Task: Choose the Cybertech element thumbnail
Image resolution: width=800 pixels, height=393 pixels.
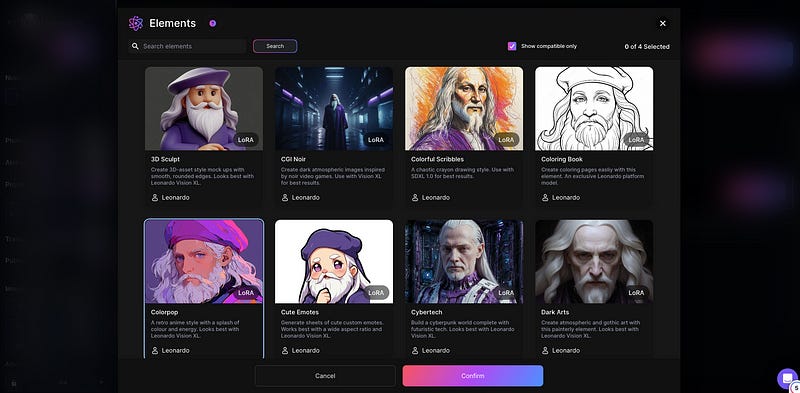Action: click(464, 262)
